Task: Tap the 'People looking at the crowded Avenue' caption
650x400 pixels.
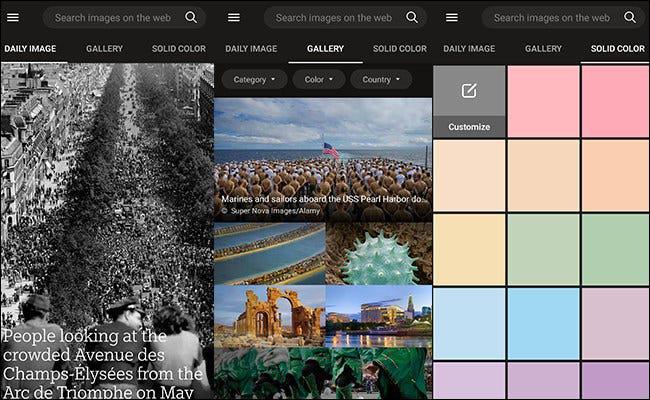Action: [x=102, y=364]
